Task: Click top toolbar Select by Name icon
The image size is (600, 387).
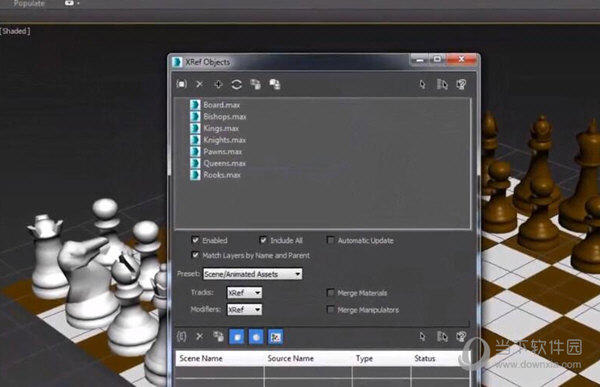Action: tap(442, 84)
